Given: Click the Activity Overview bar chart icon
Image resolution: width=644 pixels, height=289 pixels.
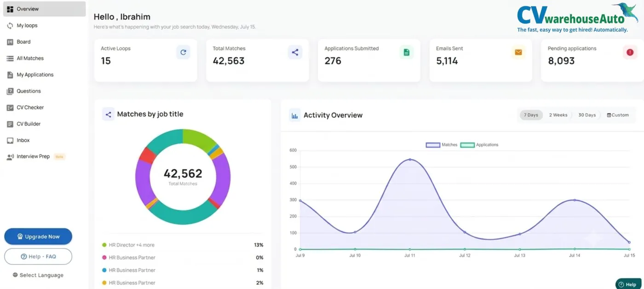Looking at the screenshot, I should pyautogui.click(x=295, y=115).
